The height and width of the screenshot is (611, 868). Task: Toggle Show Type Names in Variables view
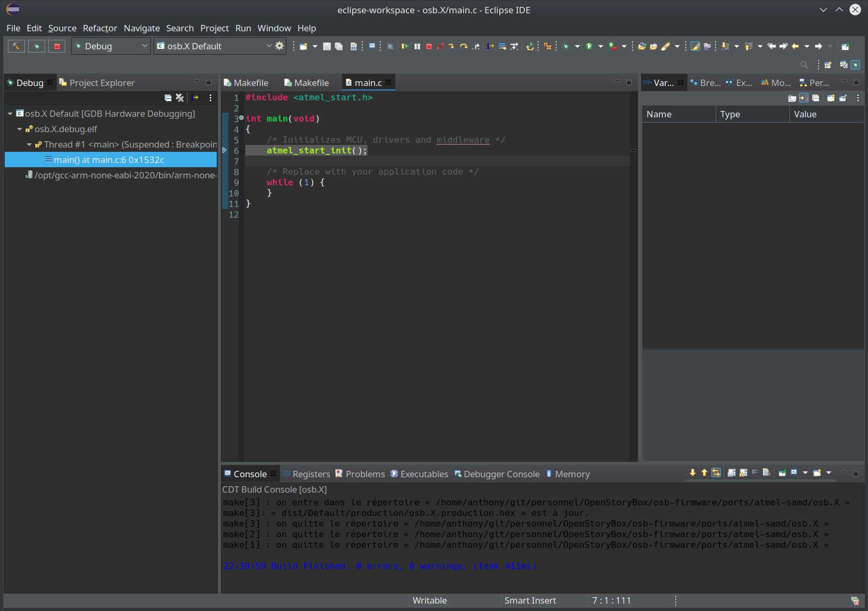(x=792, y=98)
